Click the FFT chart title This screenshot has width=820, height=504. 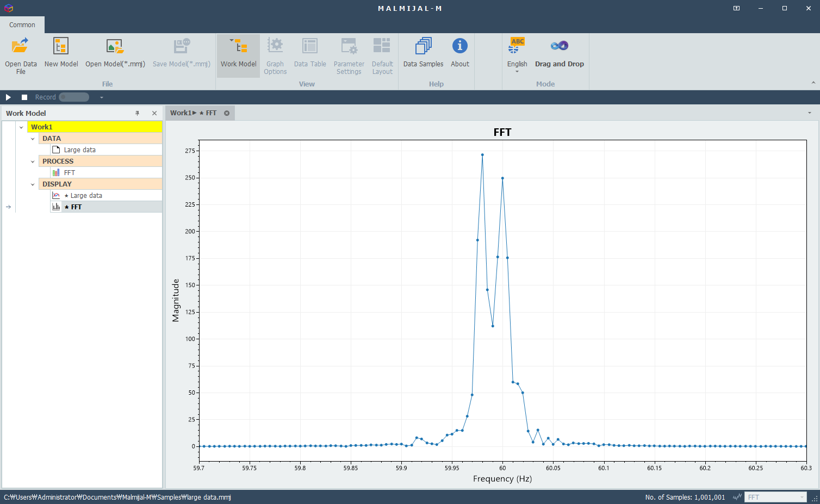point(502,132)
